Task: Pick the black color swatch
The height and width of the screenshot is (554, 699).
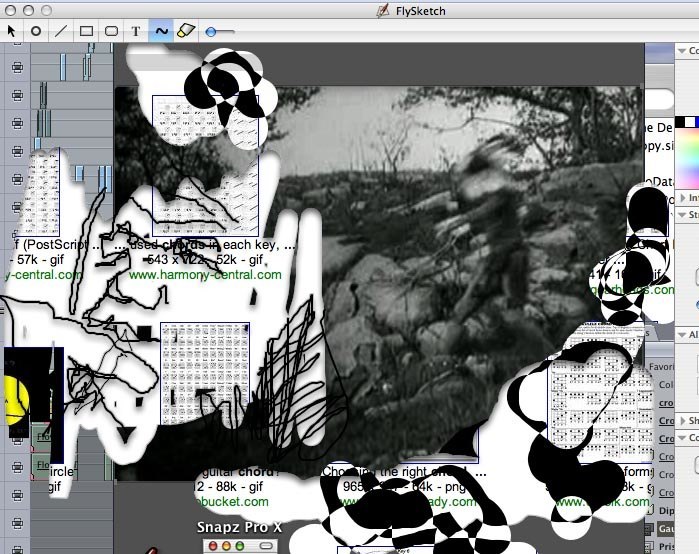Action: tap(680, 122)
